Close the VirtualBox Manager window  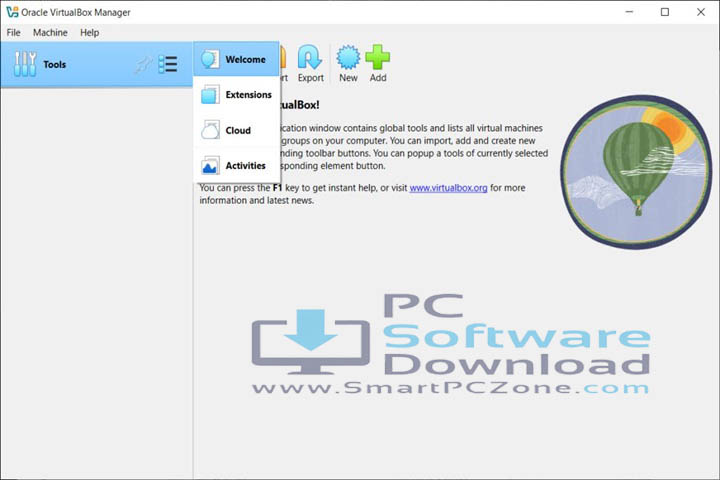pos(701,12)
